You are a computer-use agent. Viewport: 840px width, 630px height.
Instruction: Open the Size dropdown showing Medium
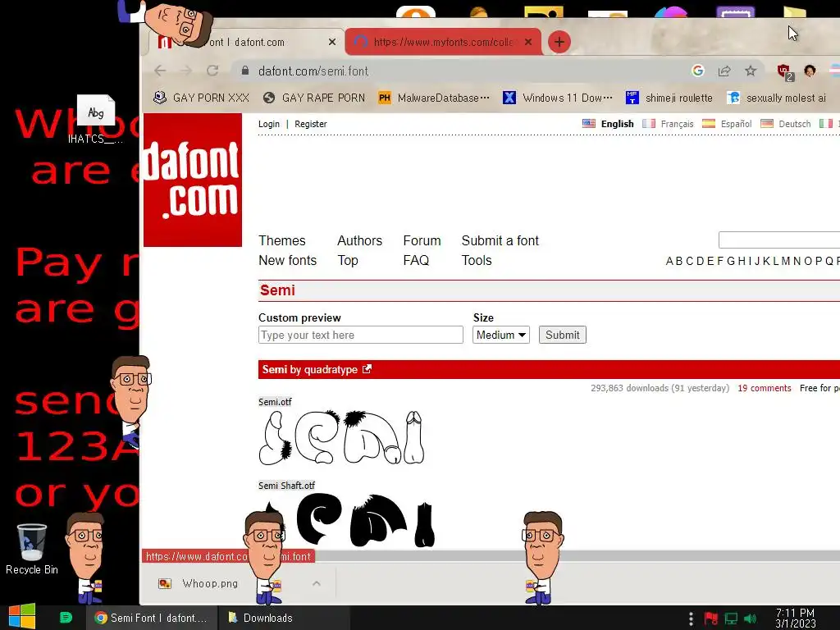click(501, 335)
